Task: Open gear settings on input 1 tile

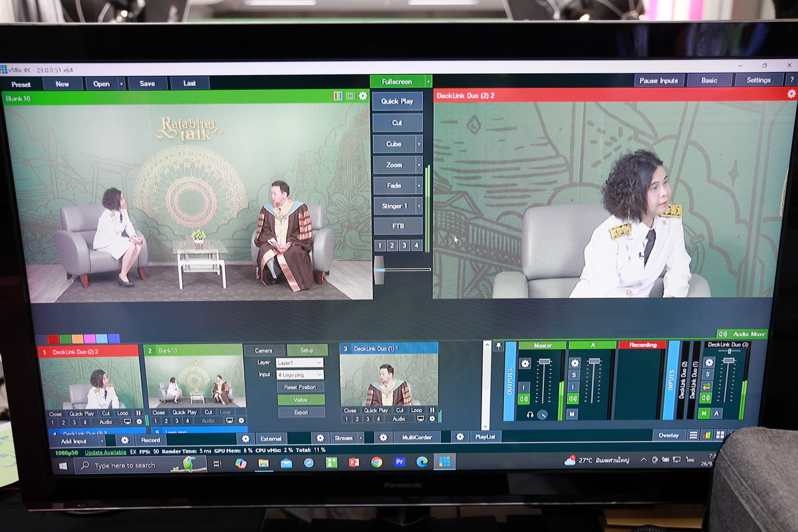Action: (x=139, y=421)
